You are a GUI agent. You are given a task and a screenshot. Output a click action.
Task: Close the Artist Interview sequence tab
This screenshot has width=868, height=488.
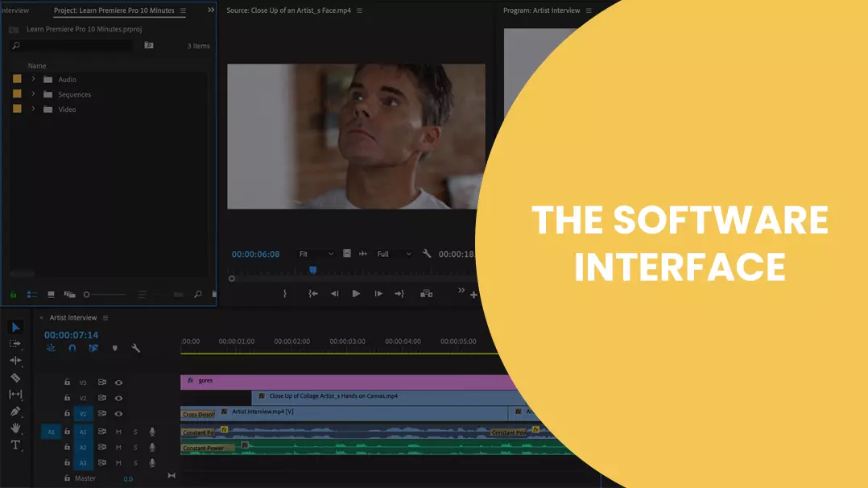(x=41, y=318)
